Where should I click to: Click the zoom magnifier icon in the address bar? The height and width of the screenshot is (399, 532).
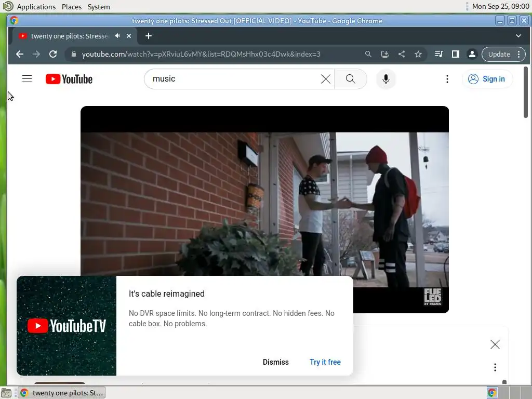[x=368, y=54]
